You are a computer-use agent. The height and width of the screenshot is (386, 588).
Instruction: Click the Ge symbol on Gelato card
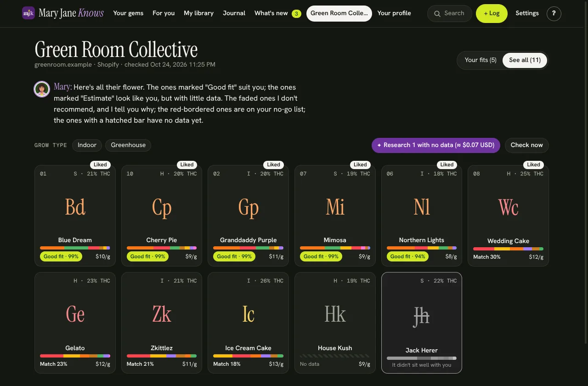(75, 314)
